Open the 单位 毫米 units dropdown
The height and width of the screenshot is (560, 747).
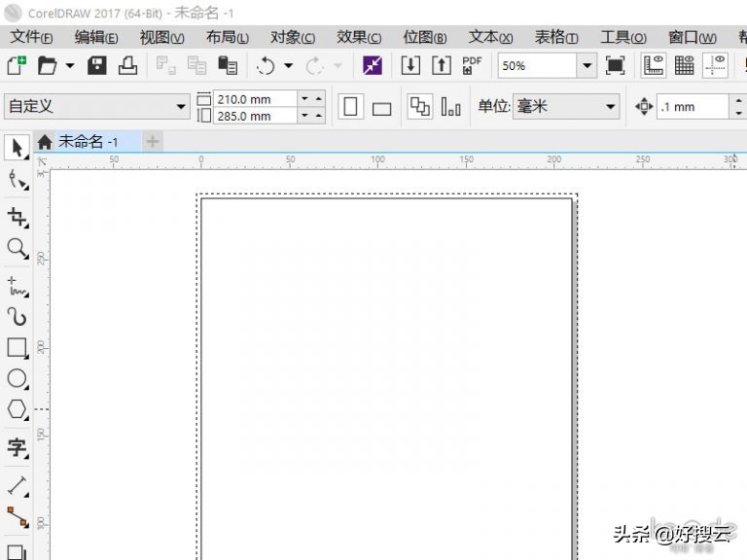611,107
